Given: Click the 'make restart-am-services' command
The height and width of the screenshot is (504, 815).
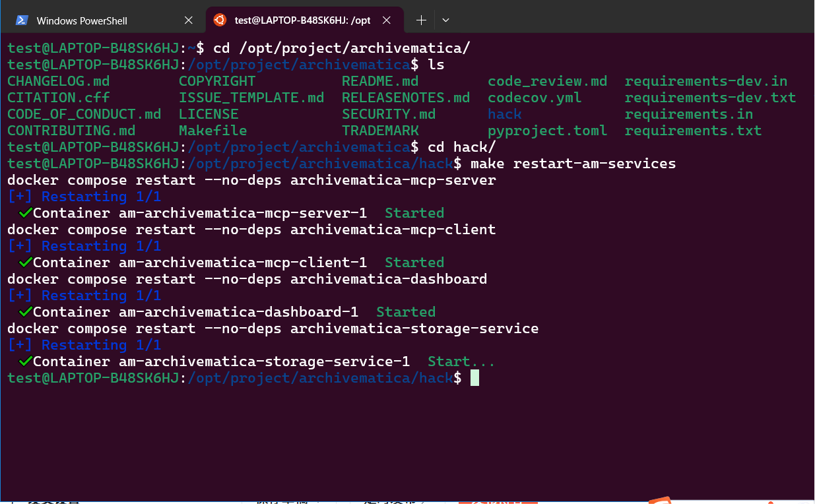Looking at the screenshot, I should [x=573, y=164].
